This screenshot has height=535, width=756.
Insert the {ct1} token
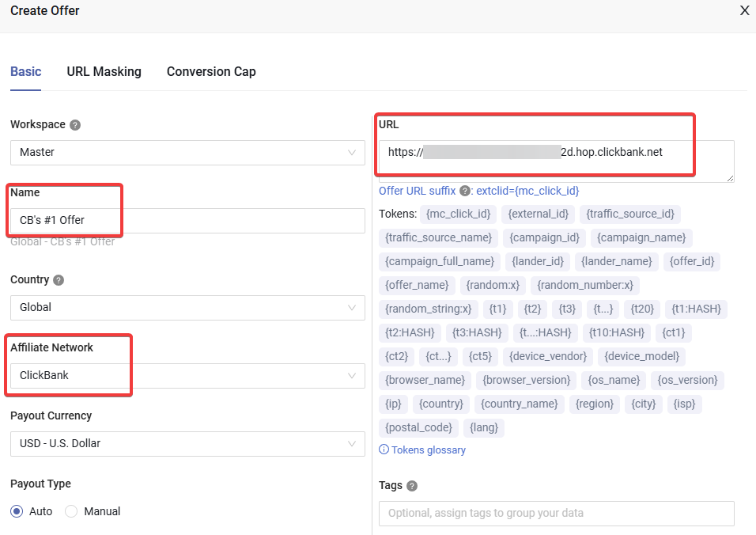[674, 332]
